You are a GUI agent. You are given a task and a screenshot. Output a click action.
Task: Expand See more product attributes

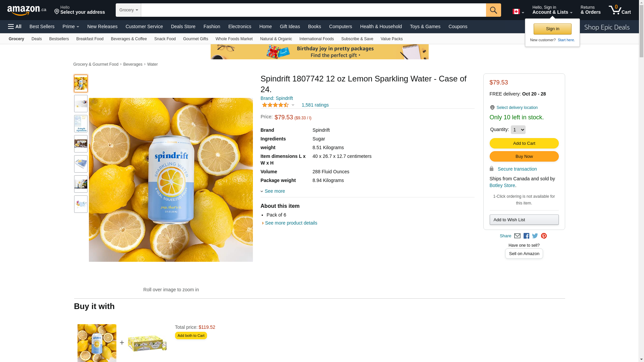click(x=274, y=191)
